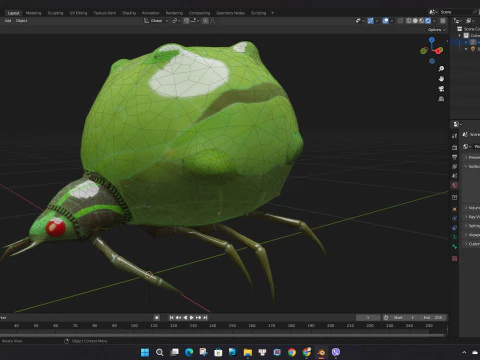Click the current frame number field
The width and height of the screenshot is (480, 360).
(368, 318)
